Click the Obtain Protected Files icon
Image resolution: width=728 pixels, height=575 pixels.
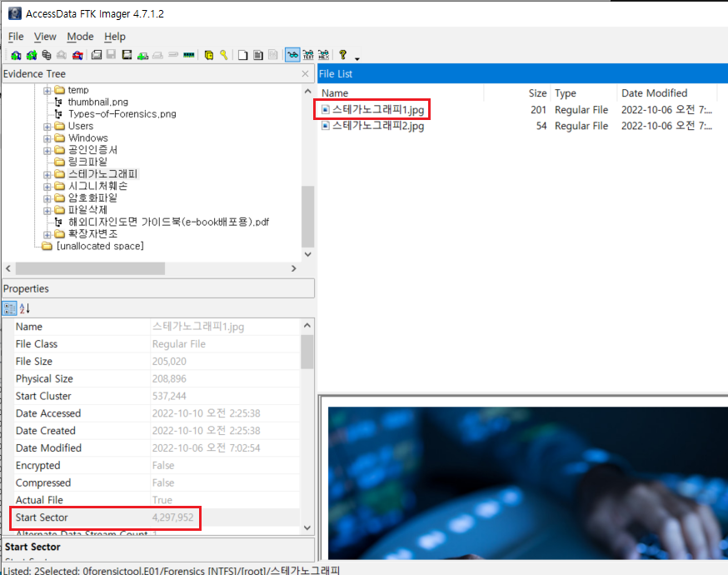(209, 55)
